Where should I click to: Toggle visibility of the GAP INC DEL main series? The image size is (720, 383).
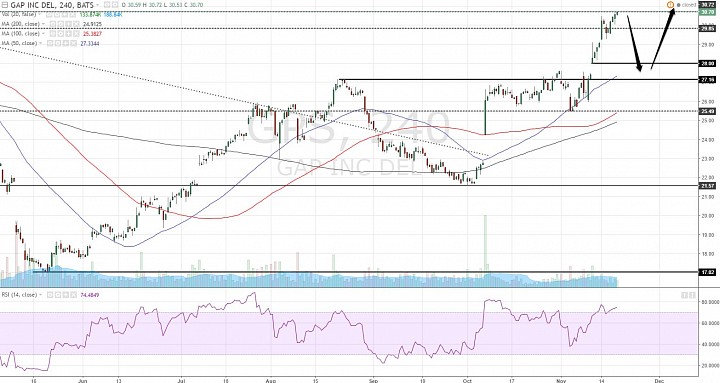(107, 5)
